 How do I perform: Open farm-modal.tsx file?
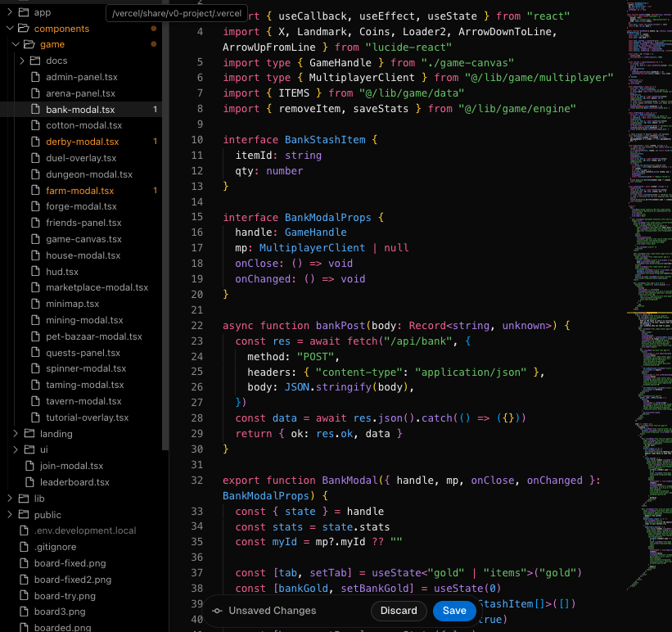tap(79, 191)
